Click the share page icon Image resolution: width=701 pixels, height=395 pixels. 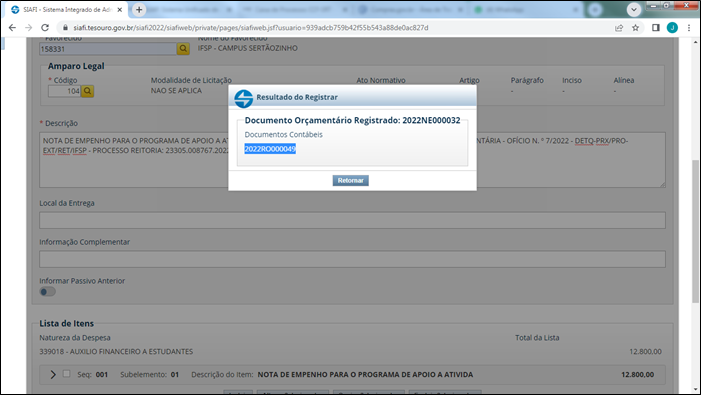tap(619, 28)
